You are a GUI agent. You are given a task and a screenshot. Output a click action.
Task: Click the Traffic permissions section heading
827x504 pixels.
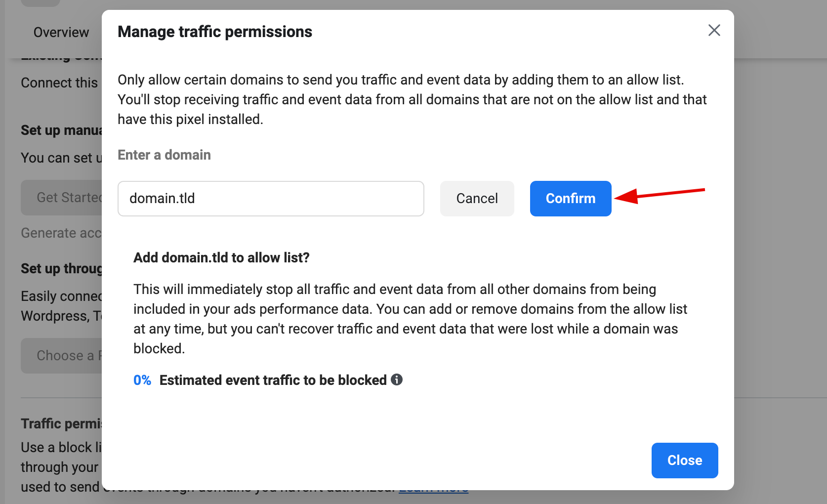(61, 423)
